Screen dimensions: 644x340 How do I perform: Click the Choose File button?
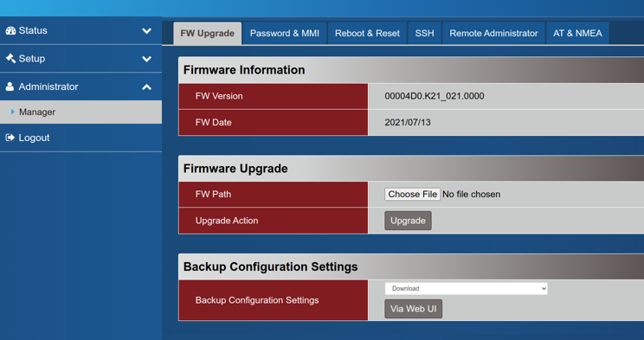pyautogui.click(x=412, y=195)
